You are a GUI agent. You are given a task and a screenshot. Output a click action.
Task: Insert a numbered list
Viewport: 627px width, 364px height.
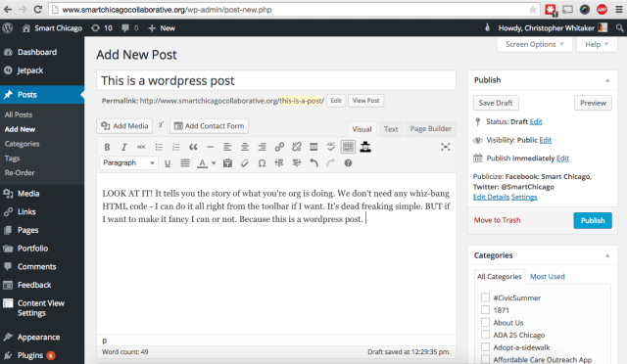click(x=176, y=147)
